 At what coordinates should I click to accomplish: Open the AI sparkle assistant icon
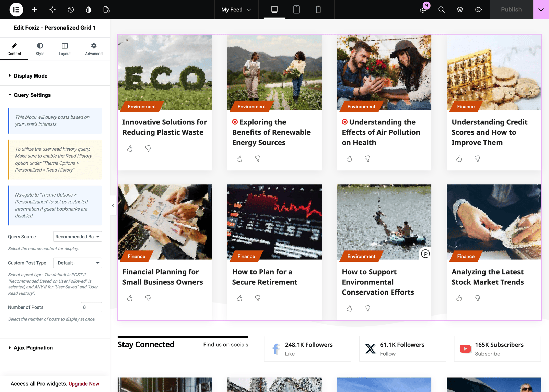click(52, 9)
